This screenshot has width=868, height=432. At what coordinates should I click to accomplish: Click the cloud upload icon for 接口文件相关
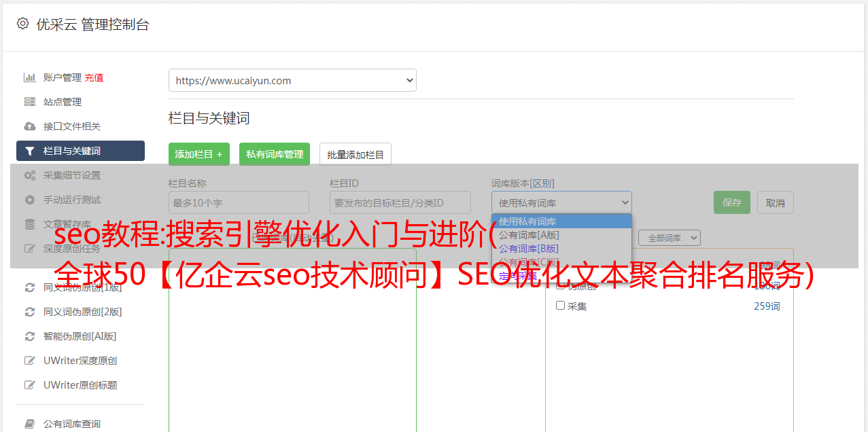[30, 126]
